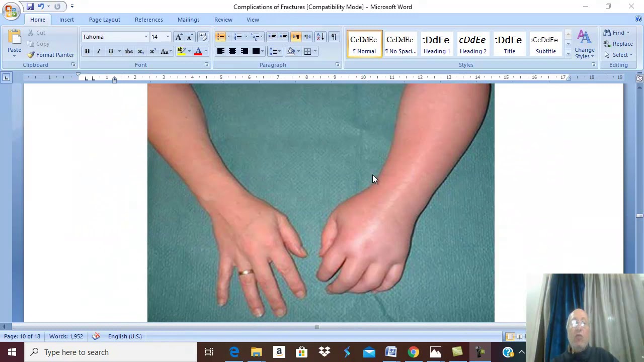Open the Review tab
Viewport: 644px width, 362px height.
(223, 20)
